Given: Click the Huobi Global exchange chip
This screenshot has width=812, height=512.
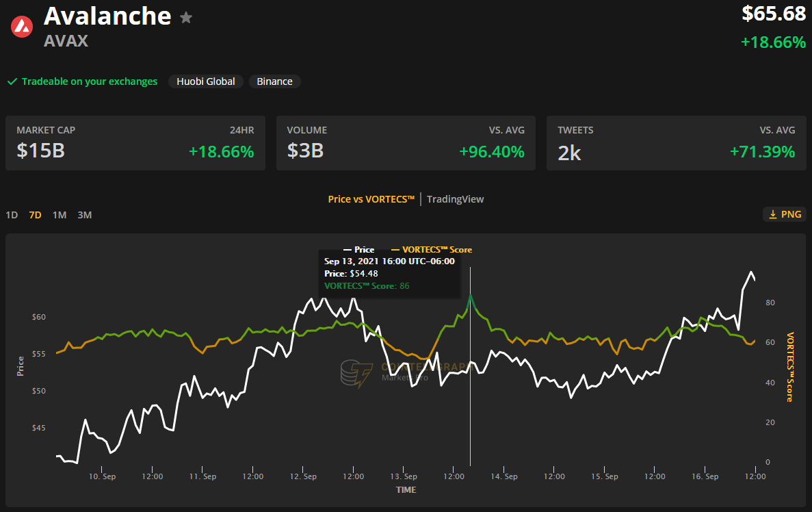Looking at the screenshot, I should coord(206,81).
